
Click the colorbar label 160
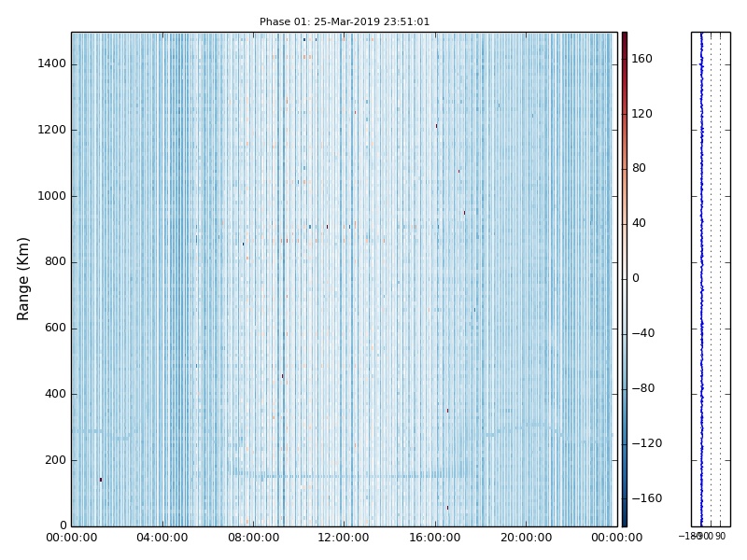click(641, 59)
